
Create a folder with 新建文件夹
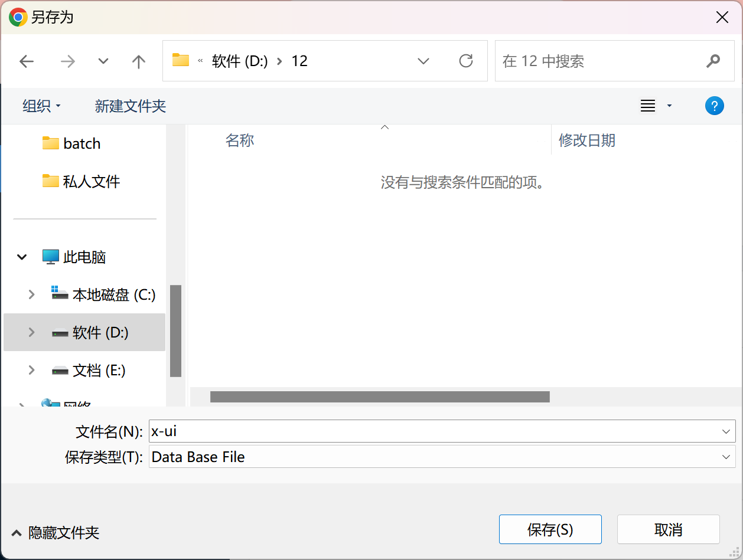click(131, 106)
